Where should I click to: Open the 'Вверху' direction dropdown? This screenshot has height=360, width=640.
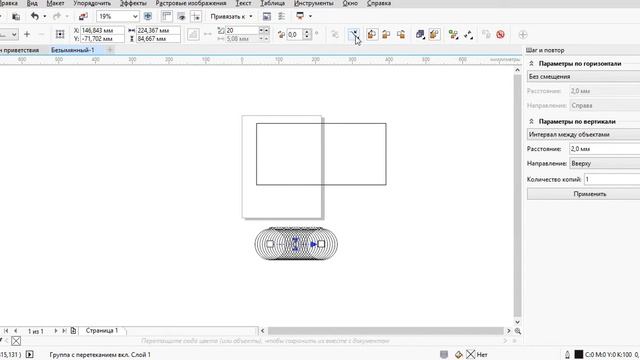(605, 163)
